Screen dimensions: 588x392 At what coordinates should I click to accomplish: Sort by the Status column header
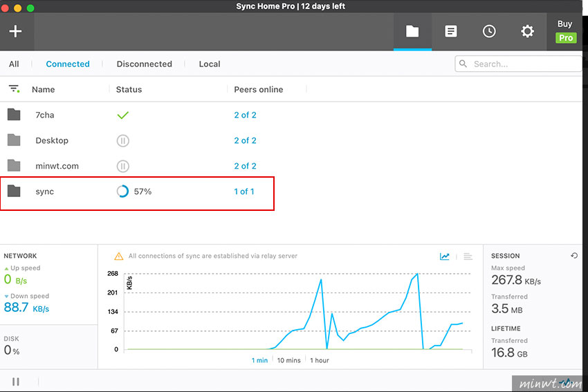coord(129,90)
